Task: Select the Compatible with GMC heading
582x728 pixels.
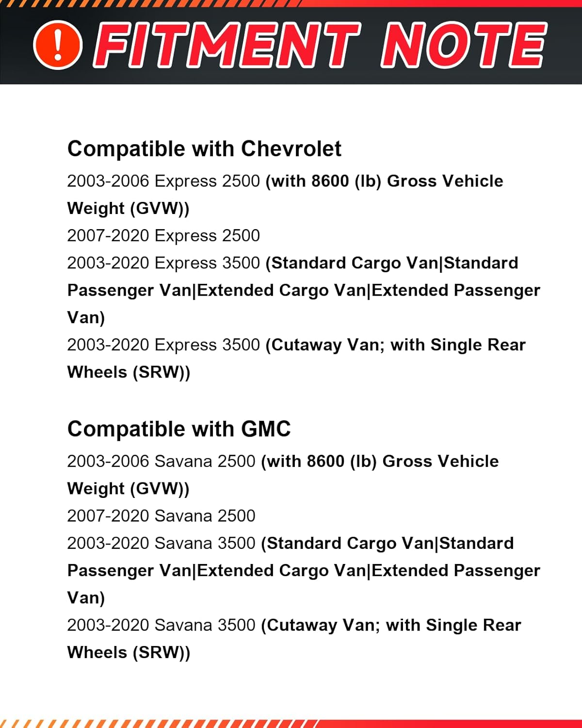Action: pos(179,429)
